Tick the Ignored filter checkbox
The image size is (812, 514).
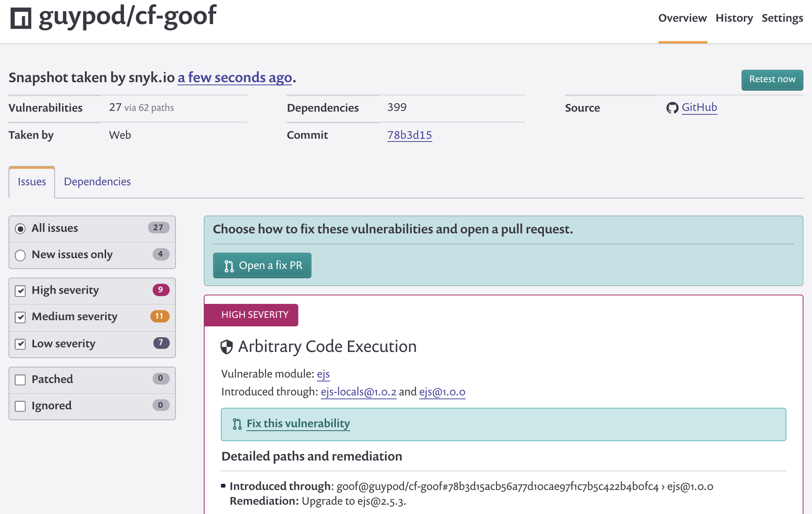pyautogui.click(x=20, y=406)
